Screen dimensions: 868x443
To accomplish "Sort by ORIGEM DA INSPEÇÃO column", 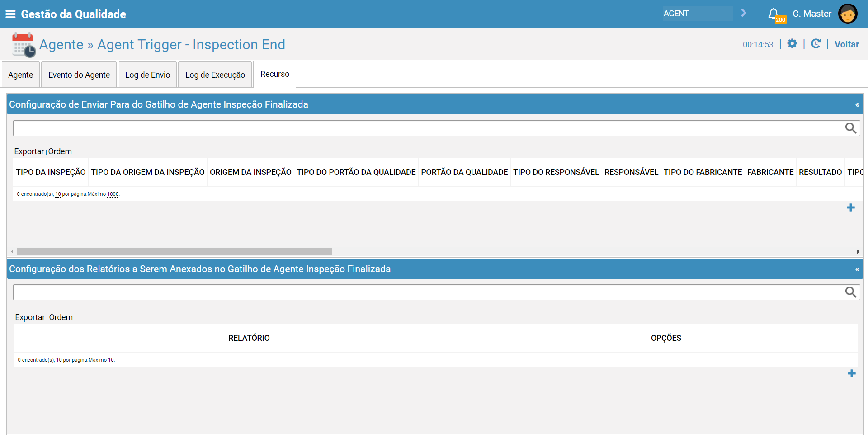I will click(x=250, y=172).
